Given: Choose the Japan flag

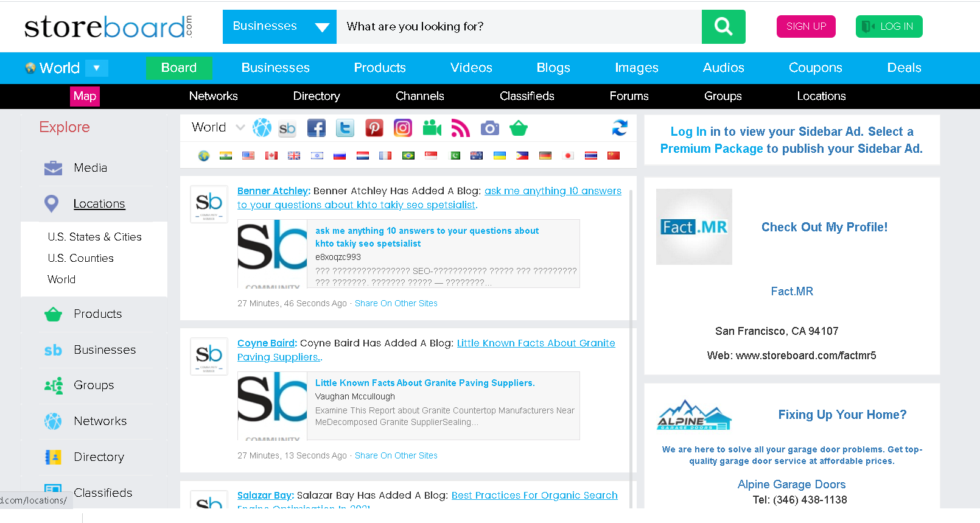Looking at the screenshot, I should 568,156.
